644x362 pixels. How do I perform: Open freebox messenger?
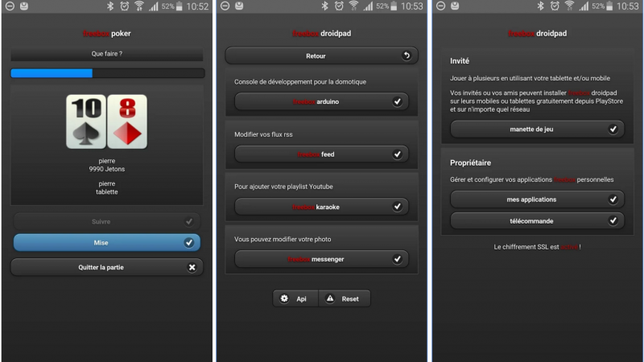321,259
